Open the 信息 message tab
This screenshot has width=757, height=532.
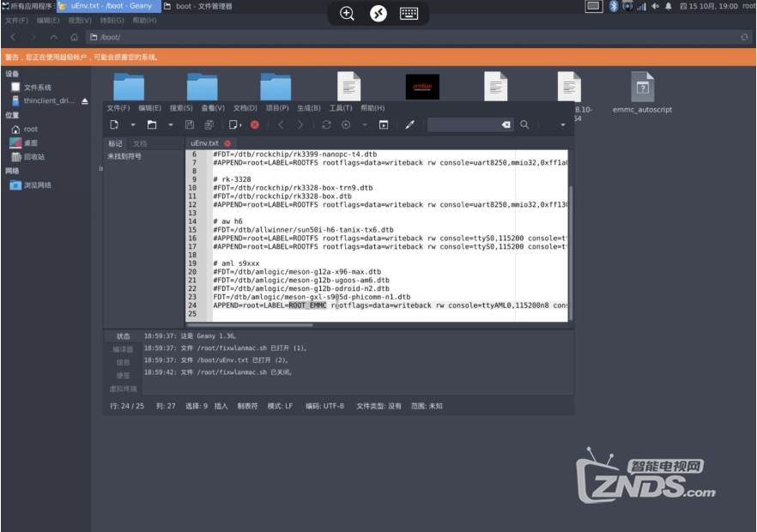123,363
